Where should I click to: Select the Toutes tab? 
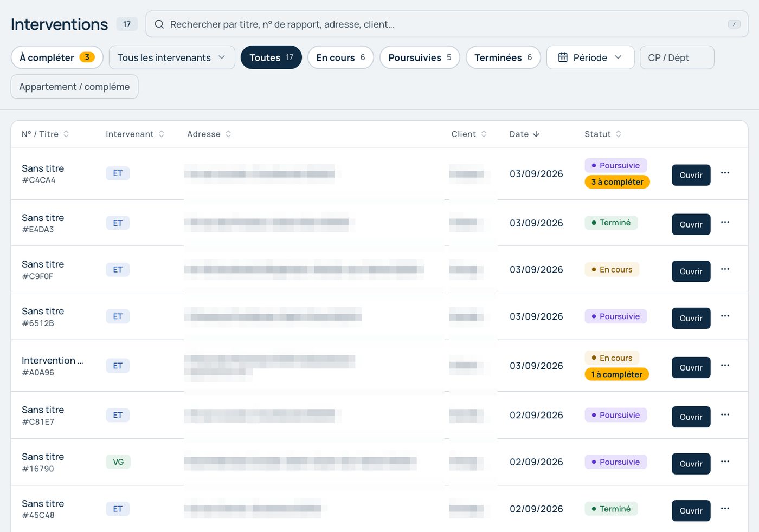[271, 57]
